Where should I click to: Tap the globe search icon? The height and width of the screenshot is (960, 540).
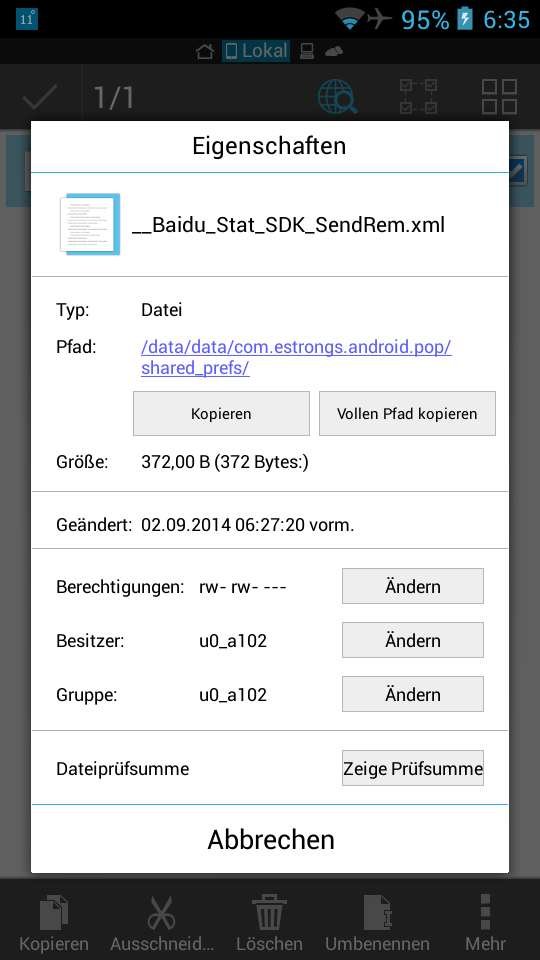[337, 97]
